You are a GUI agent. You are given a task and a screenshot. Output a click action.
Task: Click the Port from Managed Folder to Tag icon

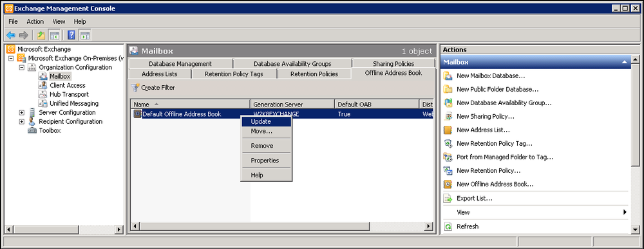pyautogui.click(x=448, y=157)
